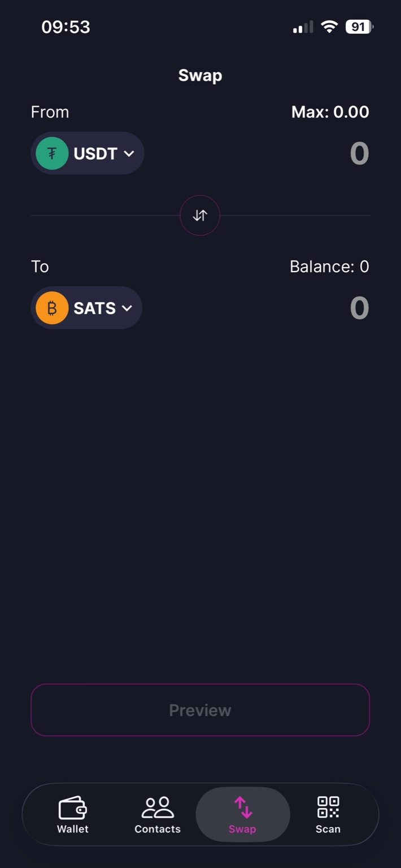Image resolution: width=401 pixels, height=868 pixels.
Task: Tap the Wi-Fi status icon
Action: pyautogui.click(x=329, y=27)
